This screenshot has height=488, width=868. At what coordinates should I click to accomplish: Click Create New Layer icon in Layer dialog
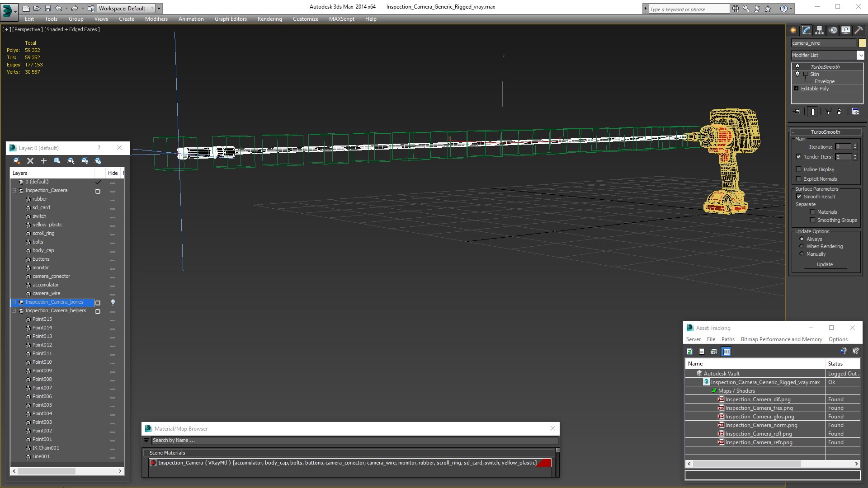[17, 161]
